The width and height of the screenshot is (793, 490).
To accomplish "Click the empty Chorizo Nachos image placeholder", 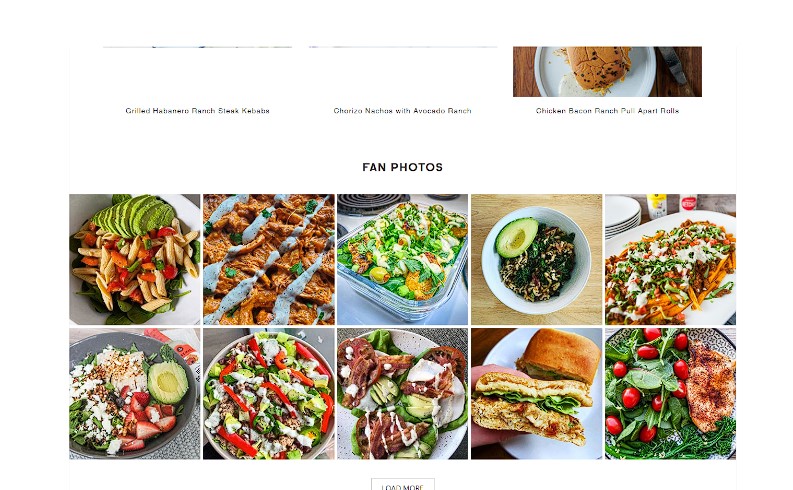I will [x=403, y=71].
